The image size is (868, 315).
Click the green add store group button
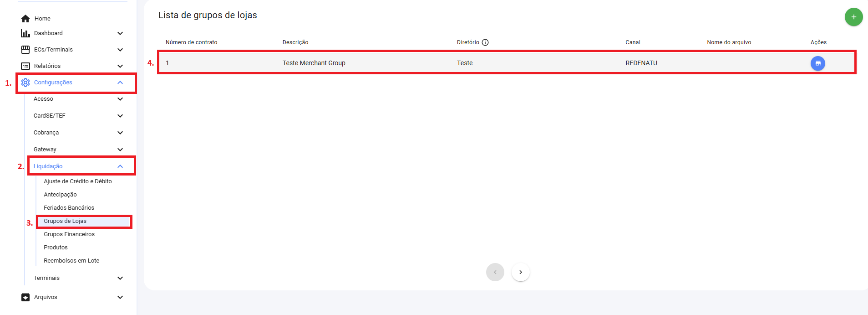point(853,17)
